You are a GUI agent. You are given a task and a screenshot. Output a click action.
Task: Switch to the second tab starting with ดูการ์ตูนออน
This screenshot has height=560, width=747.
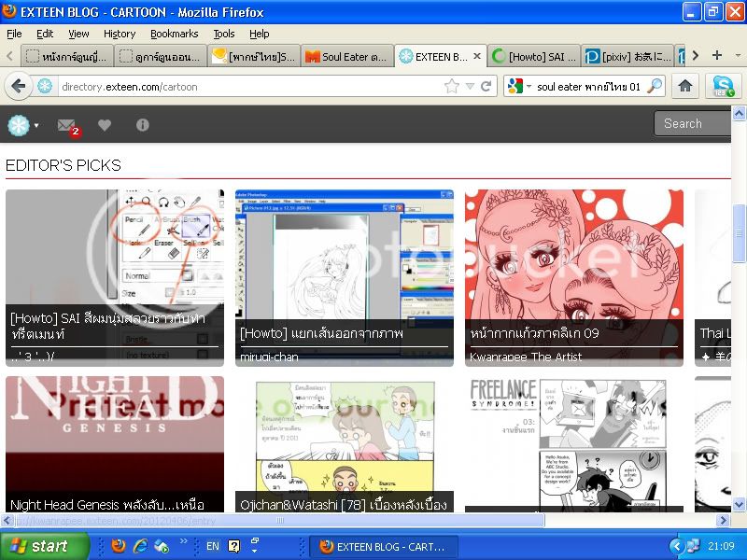pos(161,57)
